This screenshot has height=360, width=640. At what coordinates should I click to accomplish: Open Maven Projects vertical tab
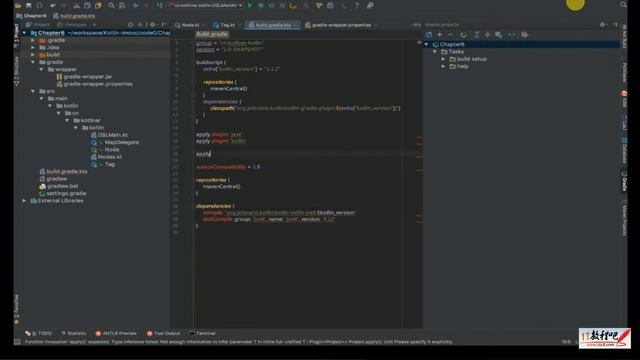pyautogui.click(x=624, y=217)
